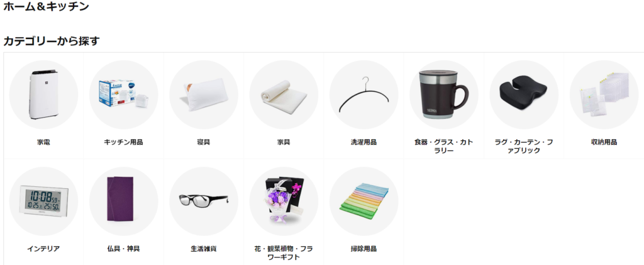
Task: Open the purple cloth Buddhist altar image
Action: tap(124, 201)
